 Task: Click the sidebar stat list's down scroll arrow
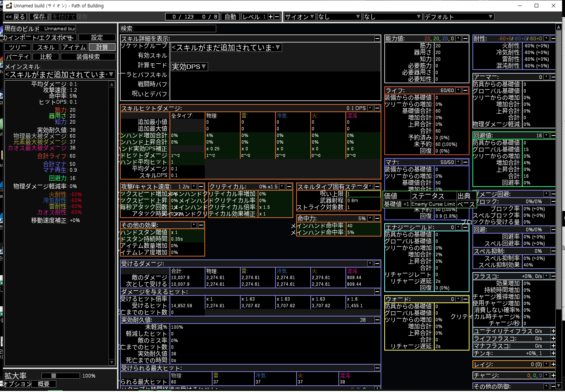(x=112, y=362)
